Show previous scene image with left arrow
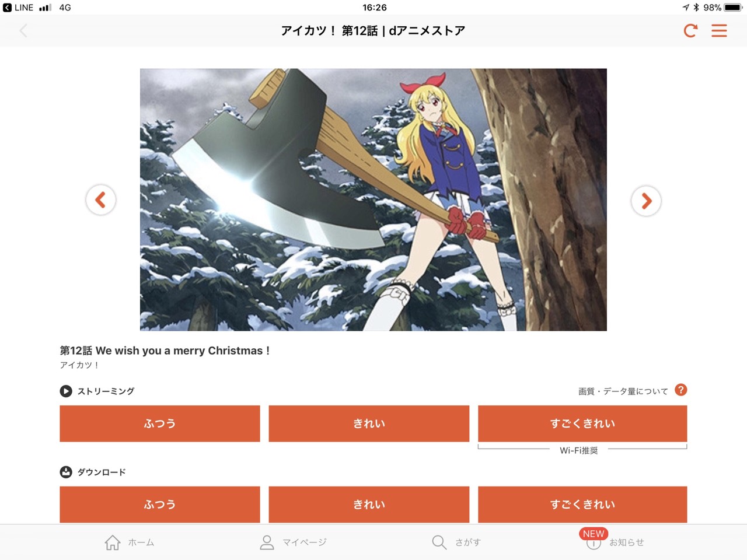The height and width of the screenshot is (560, 747). click(x=101, y=200)
